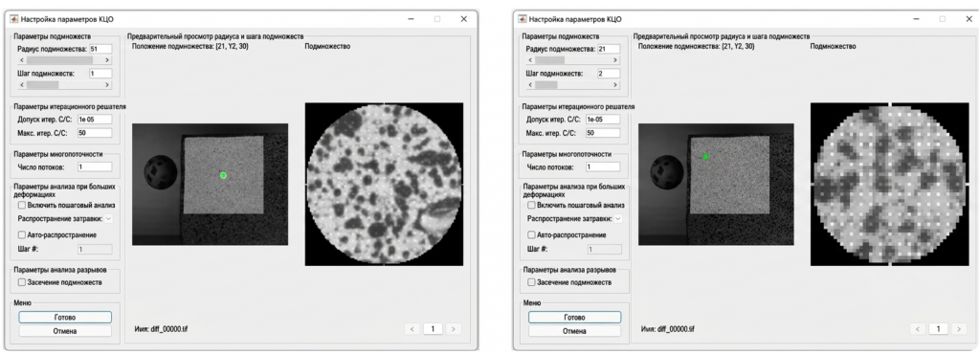Image resolution: width=980 pixels, height=354 pixels.
Task: Click Имя: diff_00000.tif text in radius-21 window
Action: point(667,328)
